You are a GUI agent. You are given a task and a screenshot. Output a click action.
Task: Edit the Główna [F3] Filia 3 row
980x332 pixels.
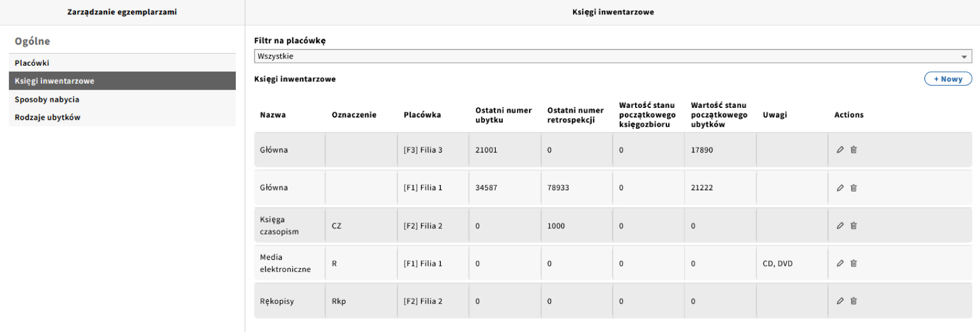(840, 150)
